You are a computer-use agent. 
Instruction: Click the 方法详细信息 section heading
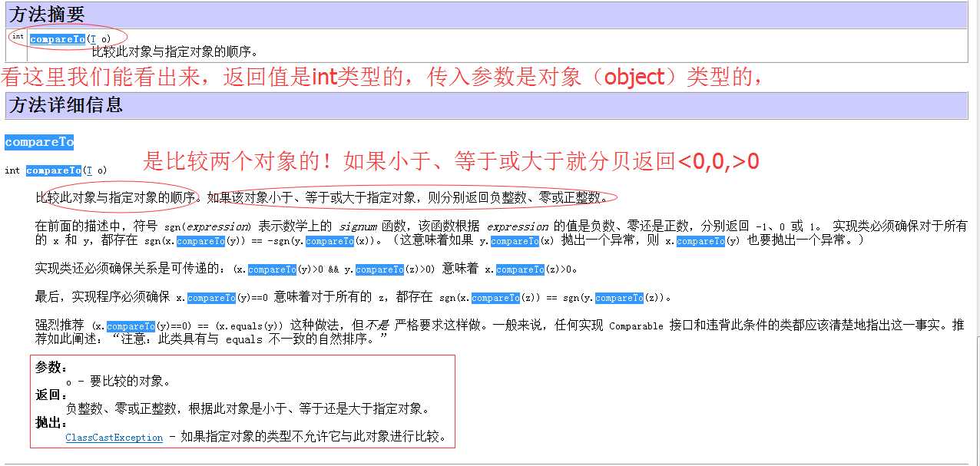click(66, 104)
